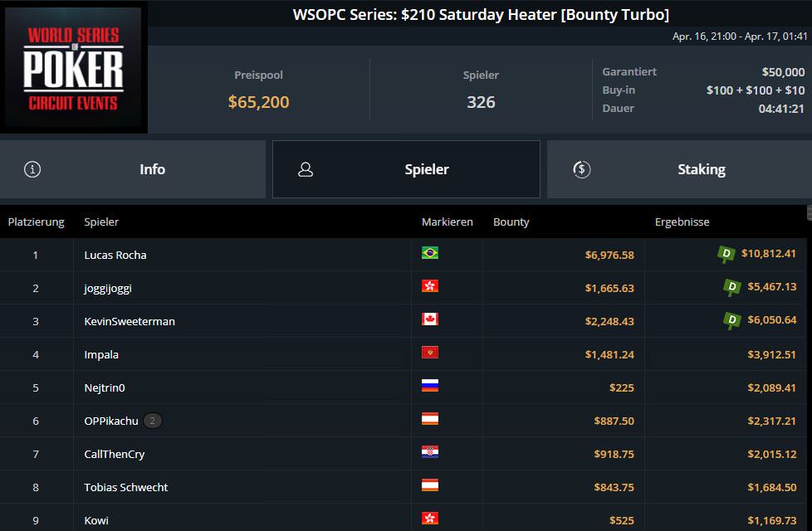Viewport: 812px width, 531px height.
Task: Click the Hong Kong flag in joggijoggi's row
Action: pos(430,286)
